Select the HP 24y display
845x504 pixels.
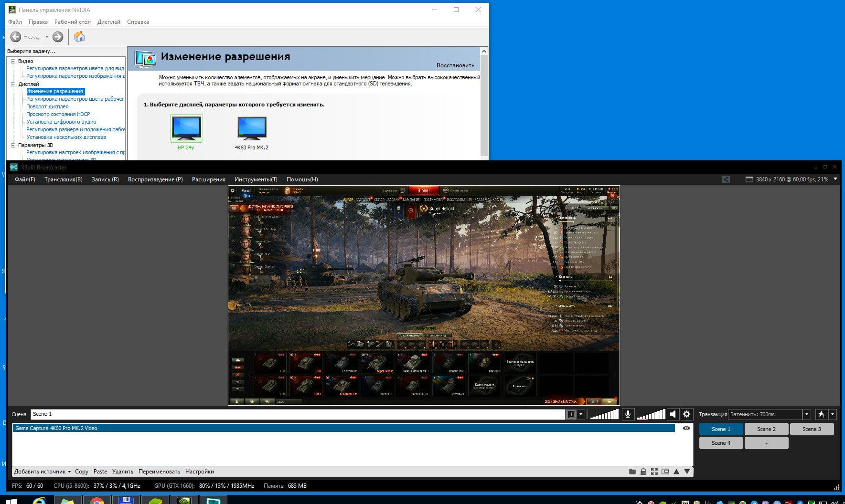(186, 132)
